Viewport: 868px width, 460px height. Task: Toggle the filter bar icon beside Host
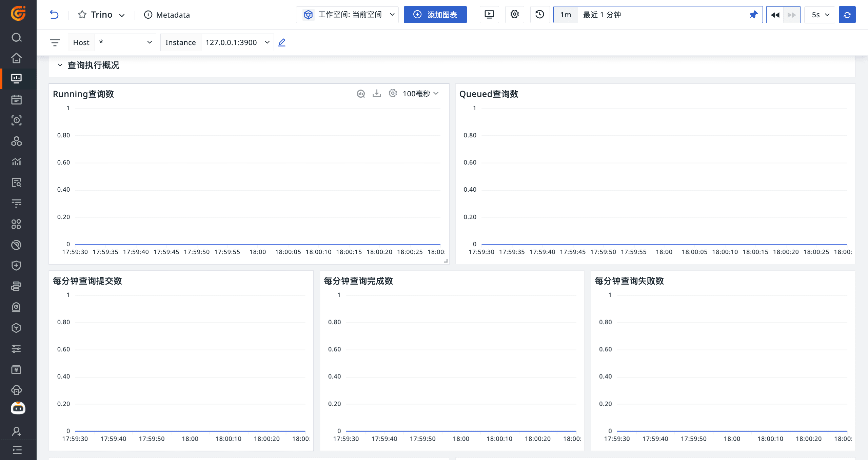pos(55,42)
